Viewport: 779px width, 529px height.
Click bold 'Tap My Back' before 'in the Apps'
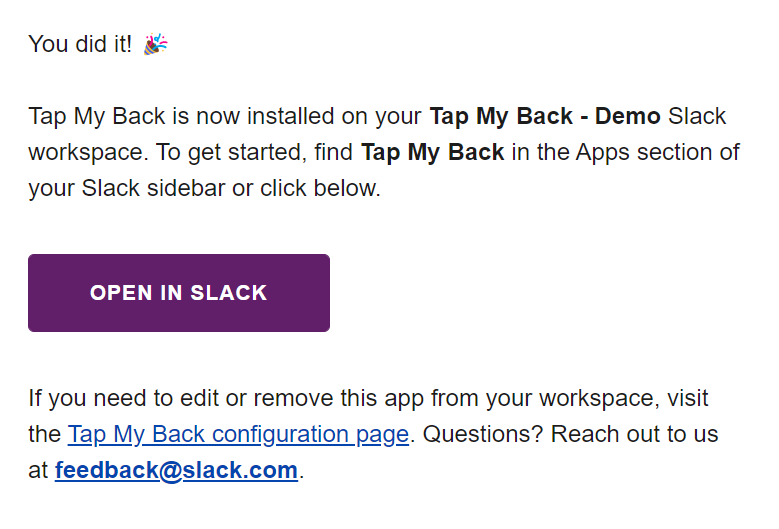pos(433,152)
